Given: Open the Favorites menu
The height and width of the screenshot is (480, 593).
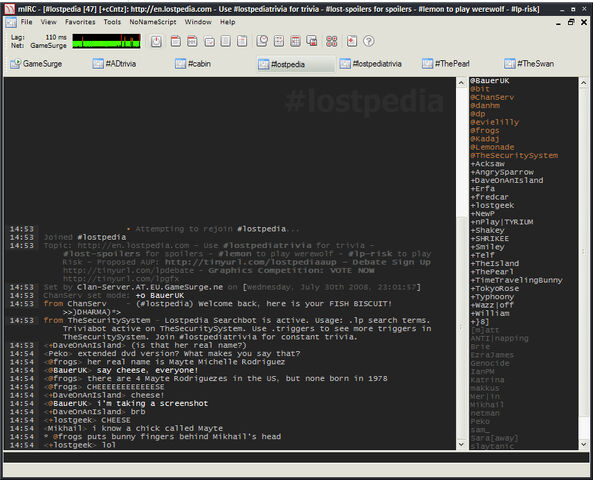Looking at the screenshot, I should (x=80, y=22).
